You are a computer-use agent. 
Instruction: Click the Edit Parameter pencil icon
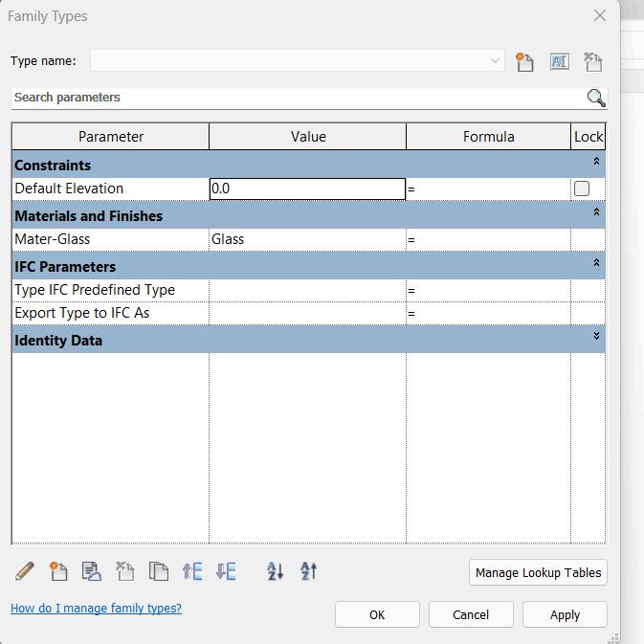click(x=25, y=571)
